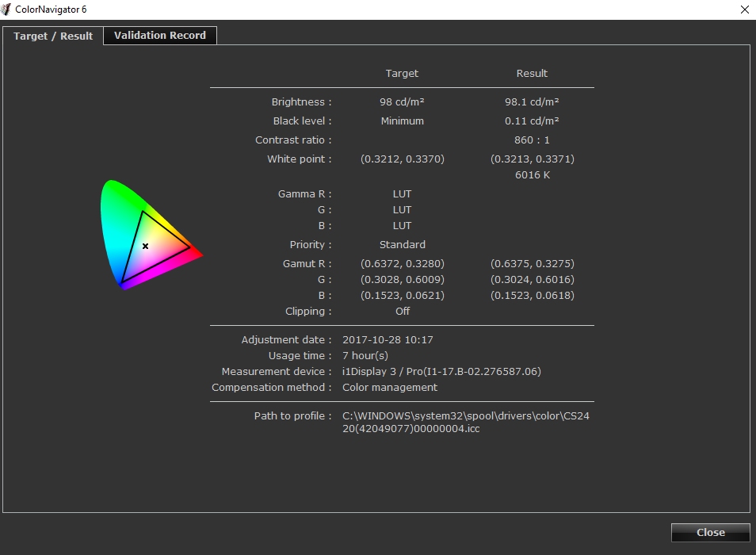Select the result brightness 98.1 cd/m²

pyautogui.click(x=532, y=101)
